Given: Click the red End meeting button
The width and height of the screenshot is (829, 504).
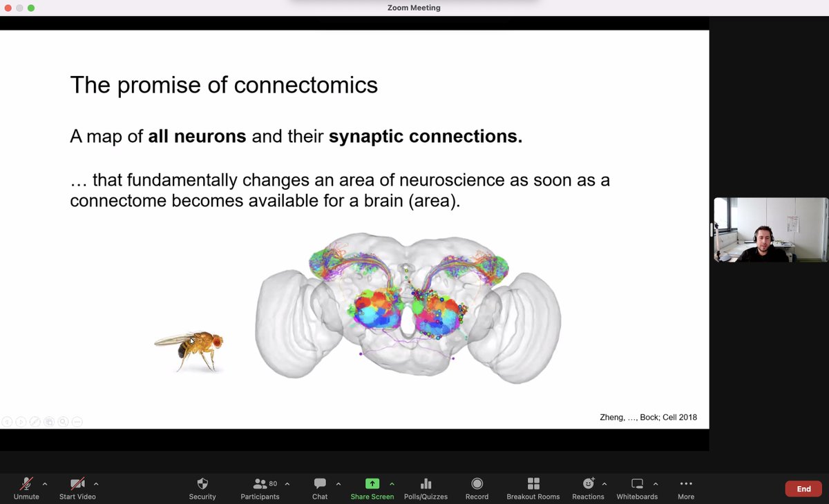Looking at the screenshot, I should (x=803, y=489).
